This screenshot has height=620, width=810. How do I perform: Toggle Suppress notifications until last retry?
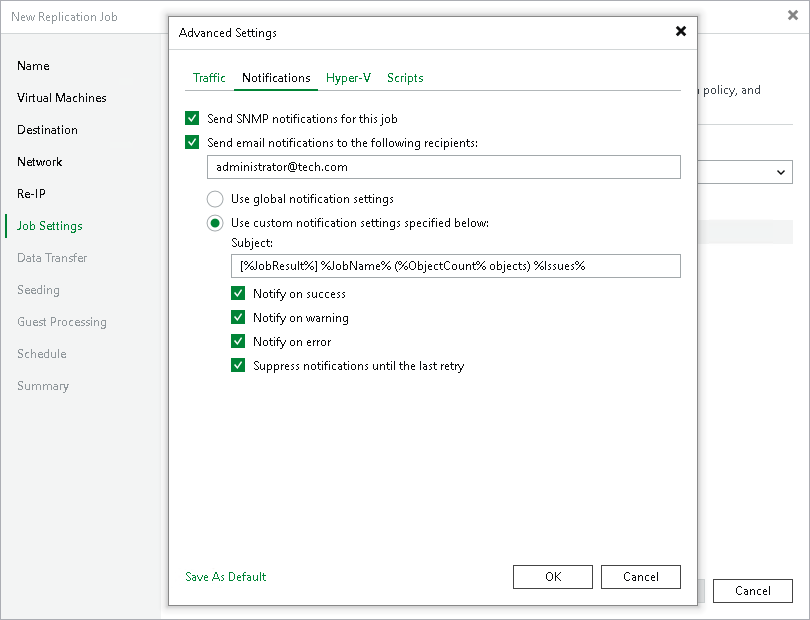click(238, 365)
